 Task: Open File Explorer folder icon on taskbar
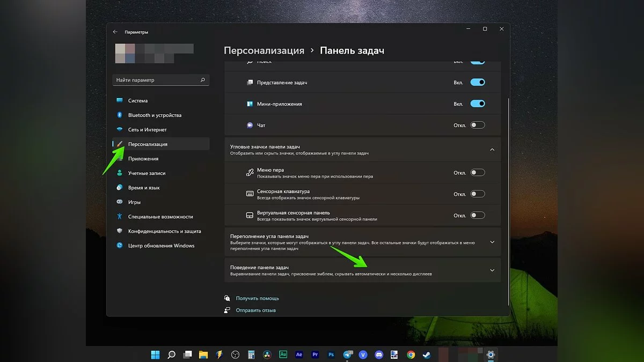point(203,354)
